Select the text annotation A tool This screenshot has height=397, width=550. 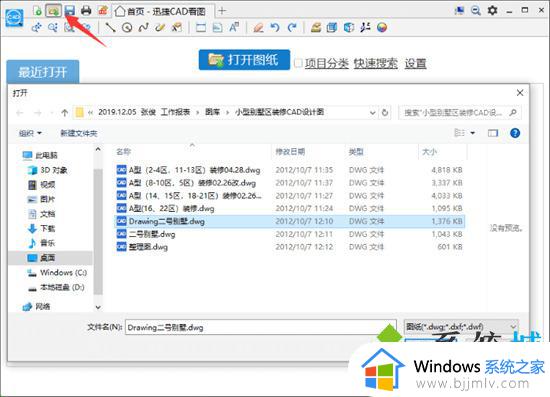(x=234, y=27)
